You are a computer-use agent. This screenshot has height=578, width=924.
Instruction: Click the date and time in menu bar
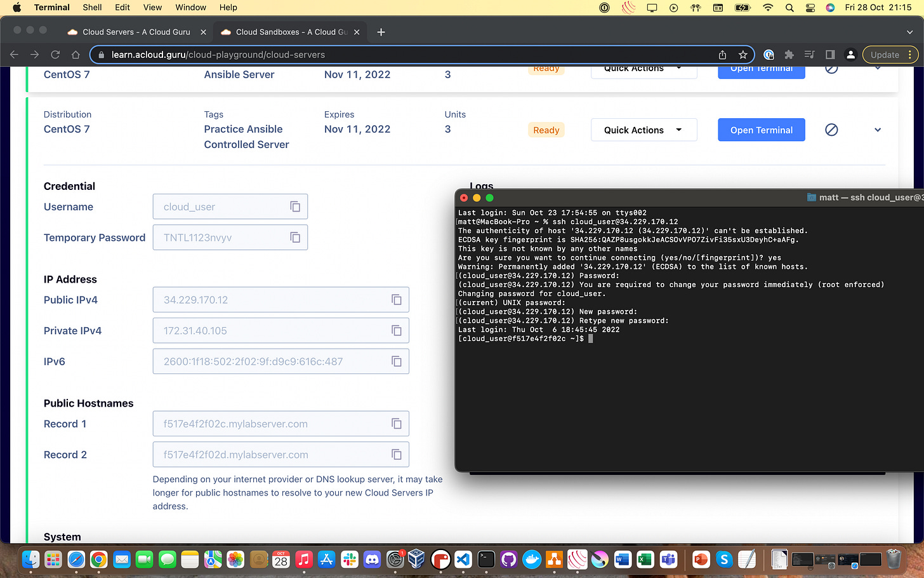coord(878,8)
